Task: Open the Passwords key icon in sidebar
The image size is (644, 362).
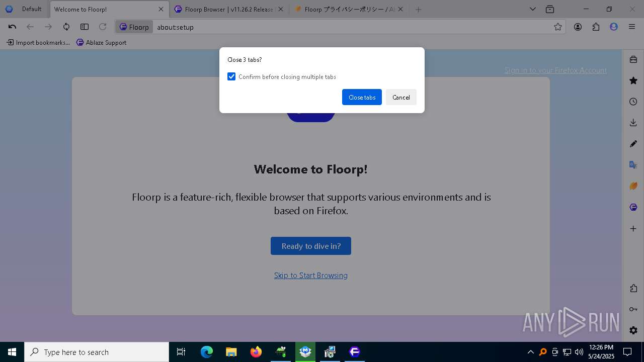Action: click(x=633, y=309)
